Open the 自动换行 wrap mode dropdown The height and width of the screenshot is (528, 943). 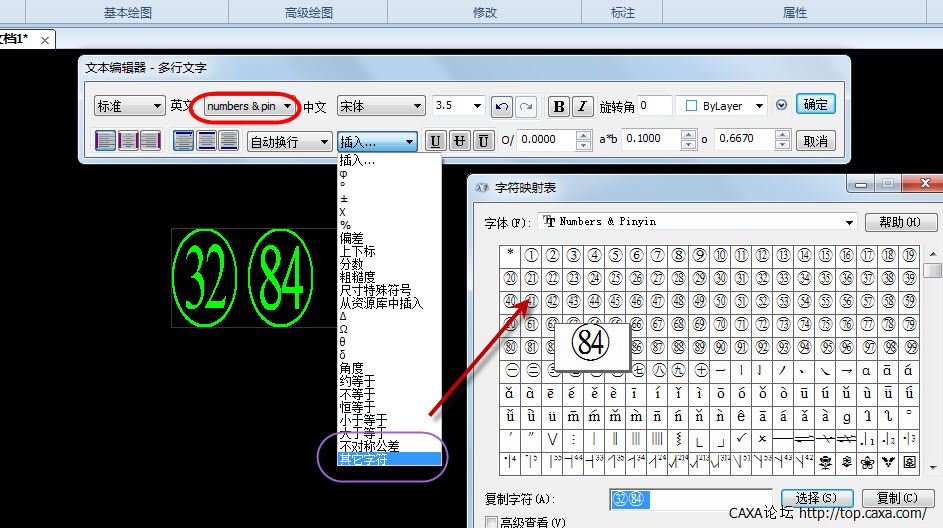click(289, 142)
